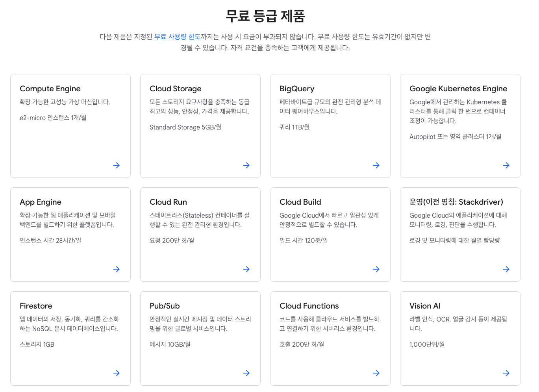Click text 'Autopilot 또는 영역 클러스터 1개/월'
The width and height of the screenshot is (539, 392).
456,137
